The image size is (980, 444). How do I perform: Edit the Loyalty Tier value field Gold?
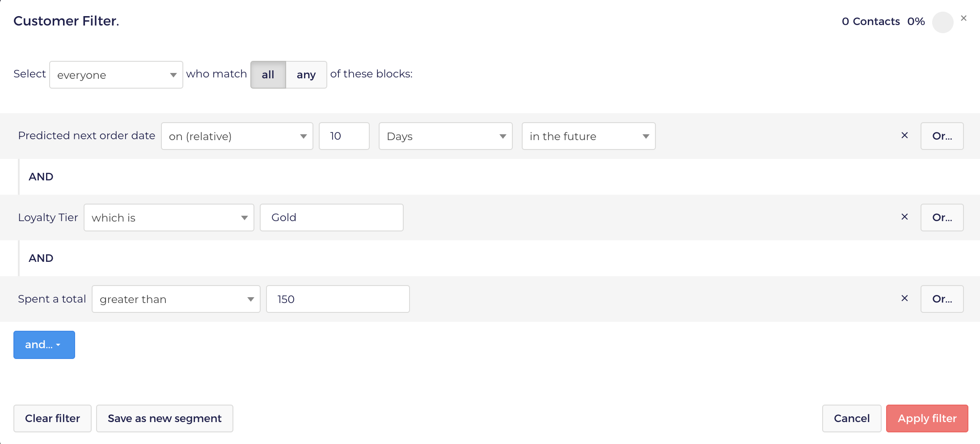pos(332,218)
